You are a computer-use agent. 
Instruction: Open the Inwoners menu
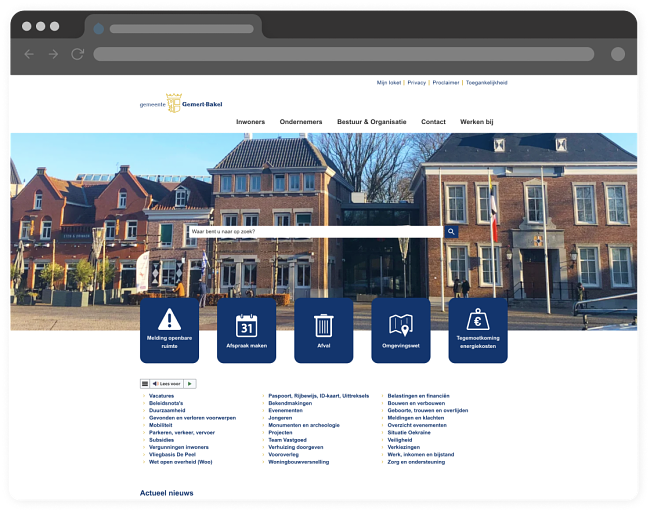click(250, 121)
